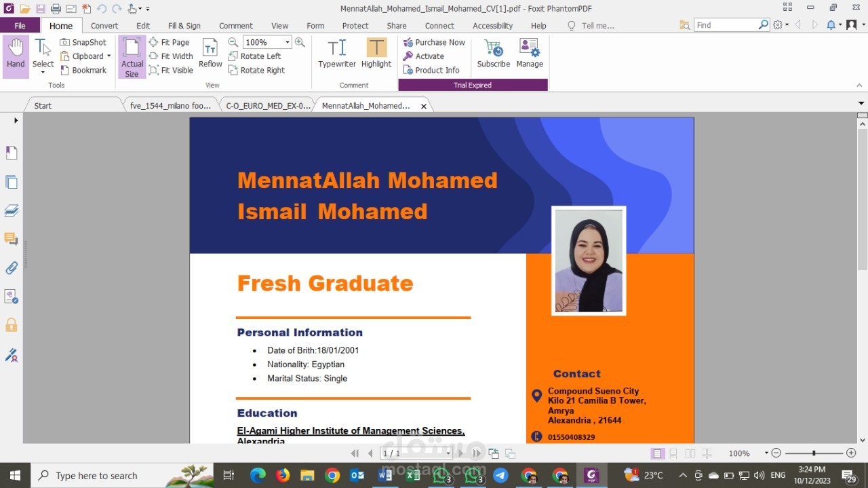The width and height of the screenshot is (868, 488).
Task: Click the Open folder icon in quick access
Action: coord(25,9)
